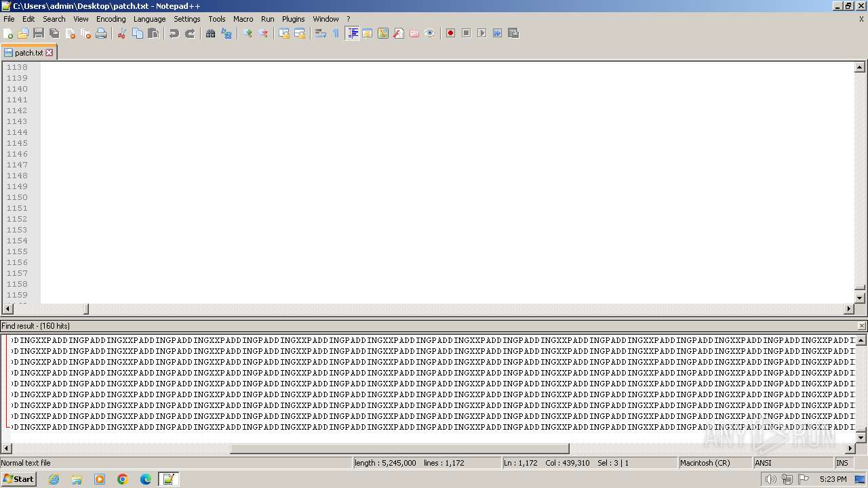Image resolution: width=868 pixels, height=488 pixels.
Task: Save the current file via toolbar
Action: pos(39,33)
